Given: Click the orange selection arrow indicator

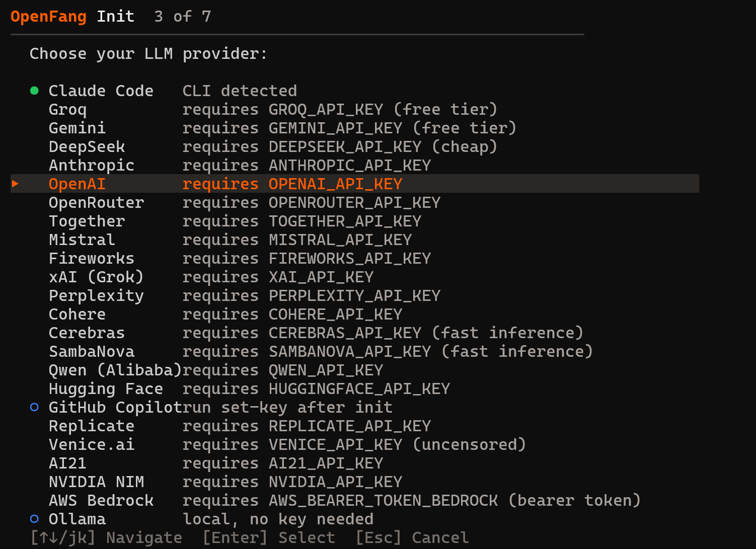Looking at the screenshot, I should (15, 184).
